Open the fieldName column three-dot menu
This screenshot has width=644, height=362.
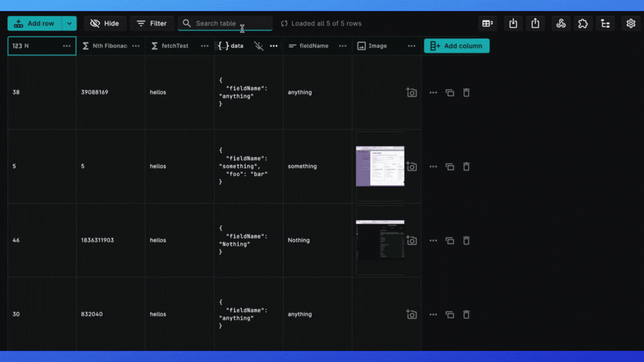(x=343, y=46)
